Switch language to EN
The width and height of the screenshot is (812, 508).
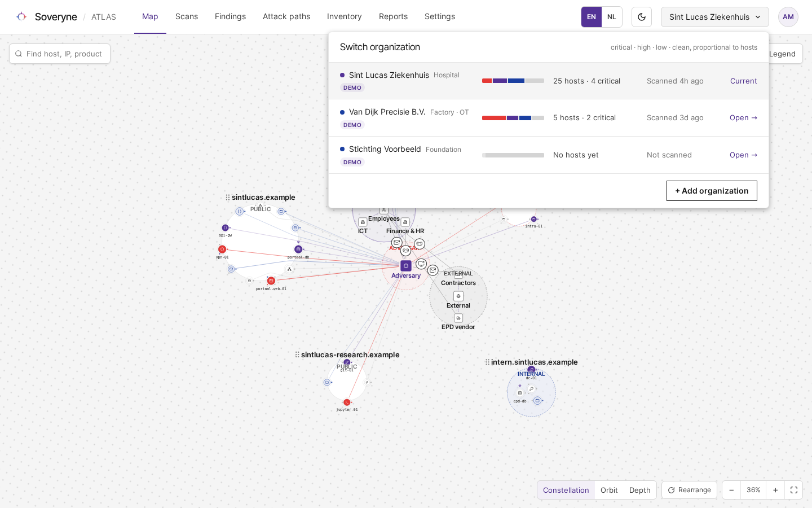click(592, 17)
